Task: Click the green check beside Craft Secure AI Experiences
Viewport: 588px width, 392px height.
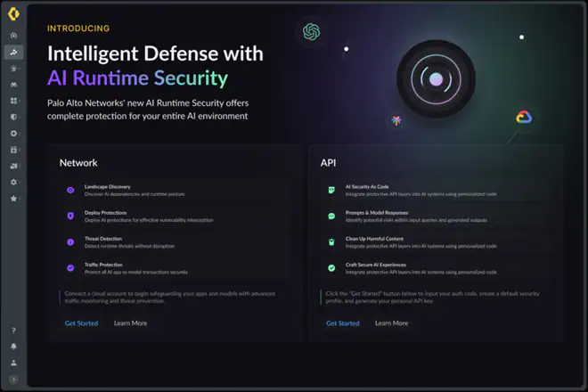Action: 331,268
